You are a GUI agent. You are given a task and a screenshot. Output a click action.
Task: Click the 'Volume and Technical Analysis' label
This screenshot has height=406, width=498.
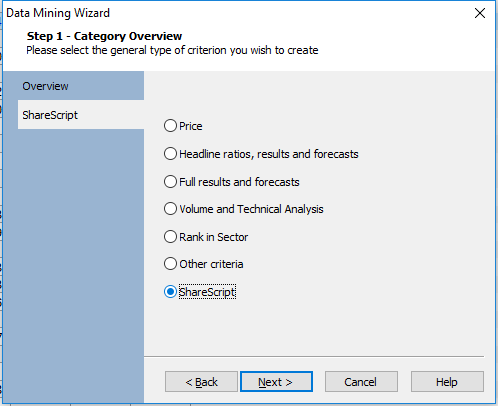click(251, 209)
